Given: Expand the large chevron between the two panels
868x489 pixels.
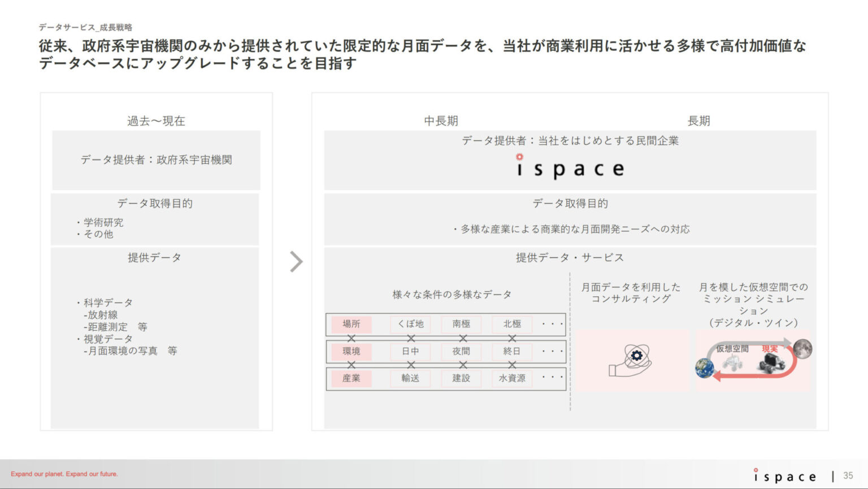Looking at the screenshot, I should coord(296,262).
